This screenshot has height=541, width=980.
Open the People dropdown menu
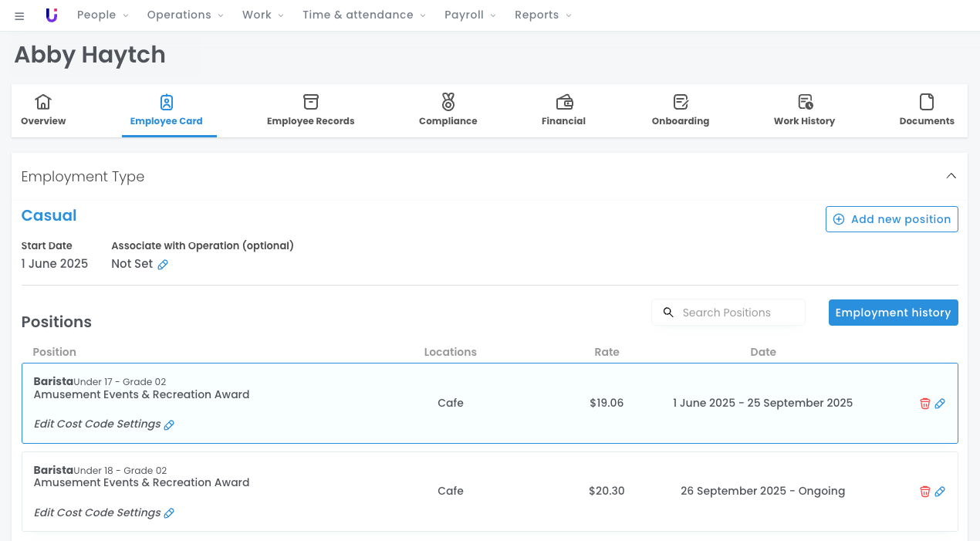103,15
